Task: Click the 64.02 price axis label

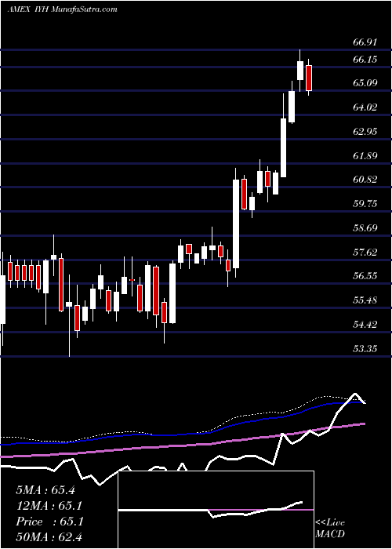Action: click(365, 107)
